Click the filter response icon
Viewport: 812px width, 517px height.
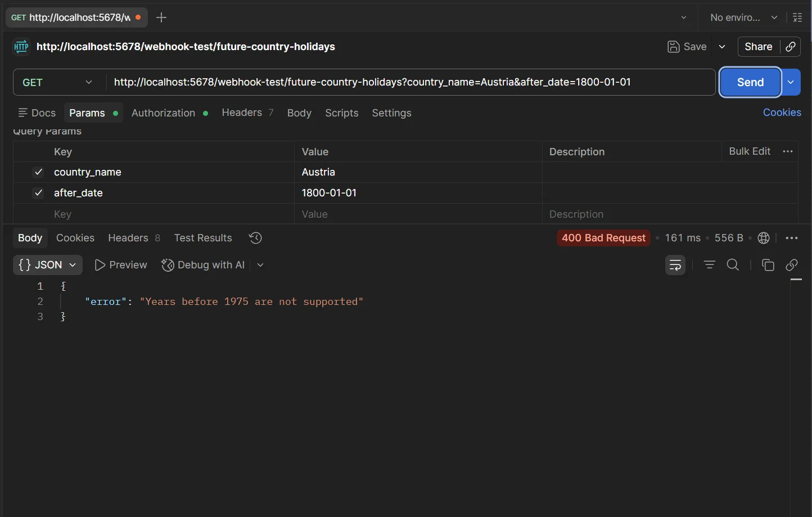710,265
